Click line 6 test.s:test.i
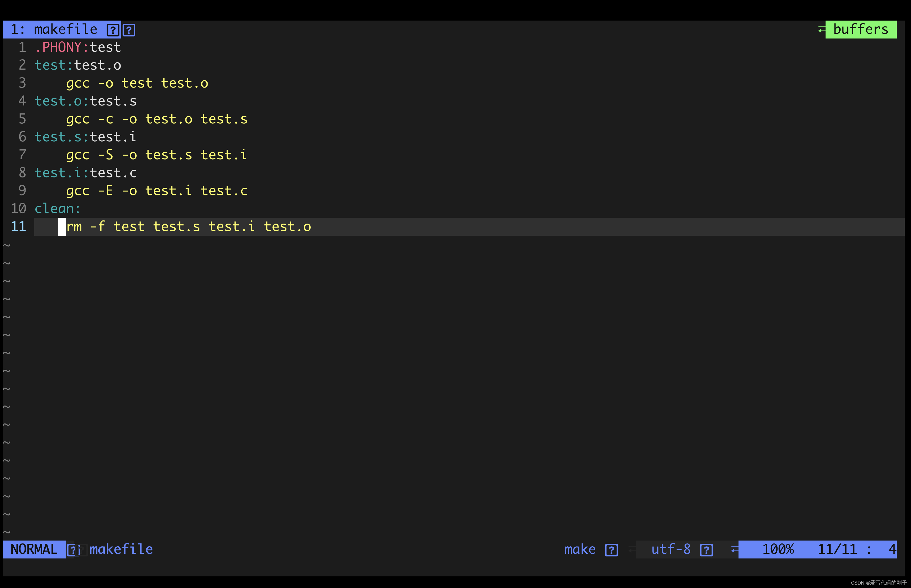Image resolution: width=911 pixels, height=588 pixels. (85, 137)
